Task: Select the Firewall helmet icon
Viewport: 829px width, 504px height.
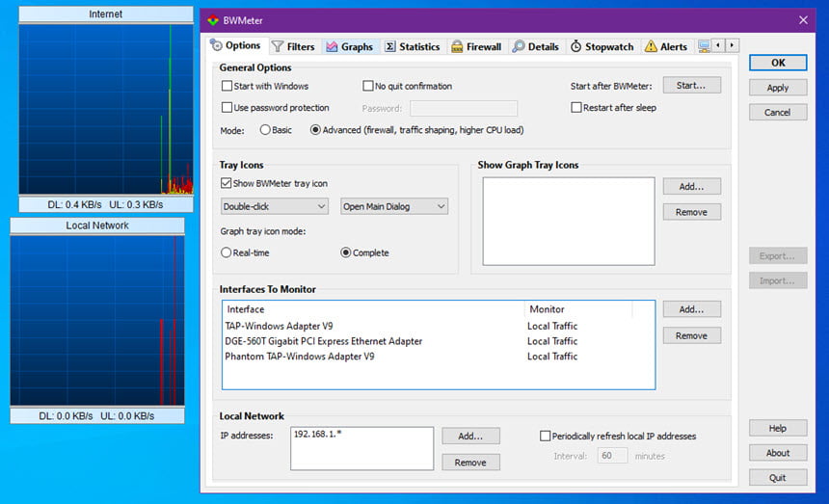Action: (x=457, y=46)
